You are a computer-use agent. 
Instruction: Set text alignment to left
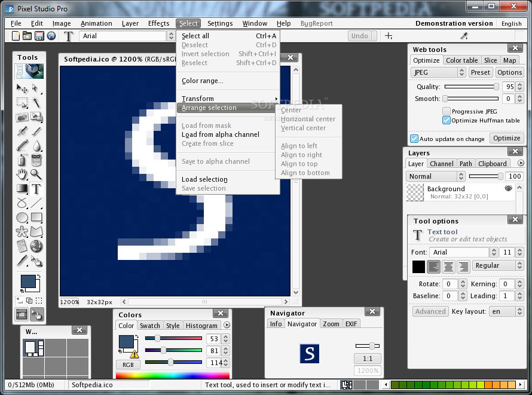tap(433, 267)
